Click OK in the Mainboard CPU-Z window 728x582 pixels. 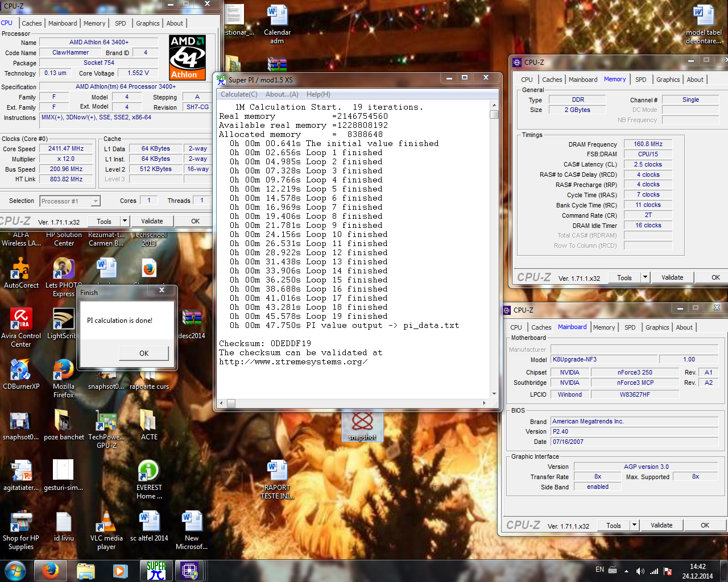[x=705, y=525]
